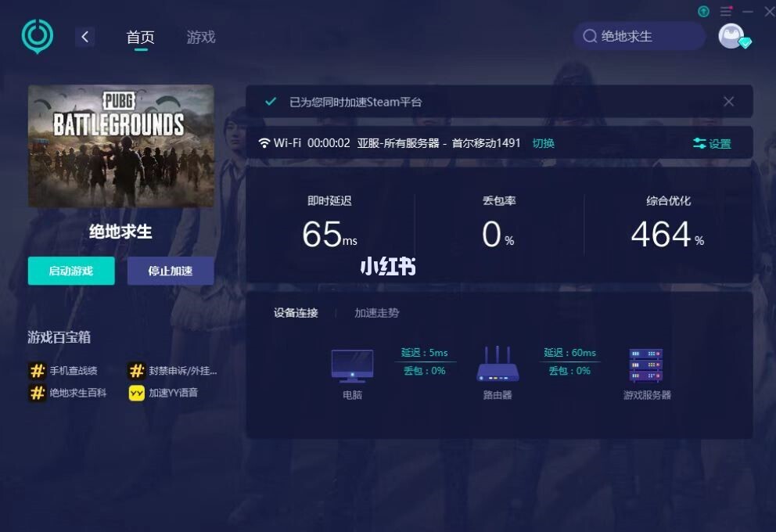
Task: Click the upgrade arrow icon top right
Action: pyautogui.click(x=703, y=13)
